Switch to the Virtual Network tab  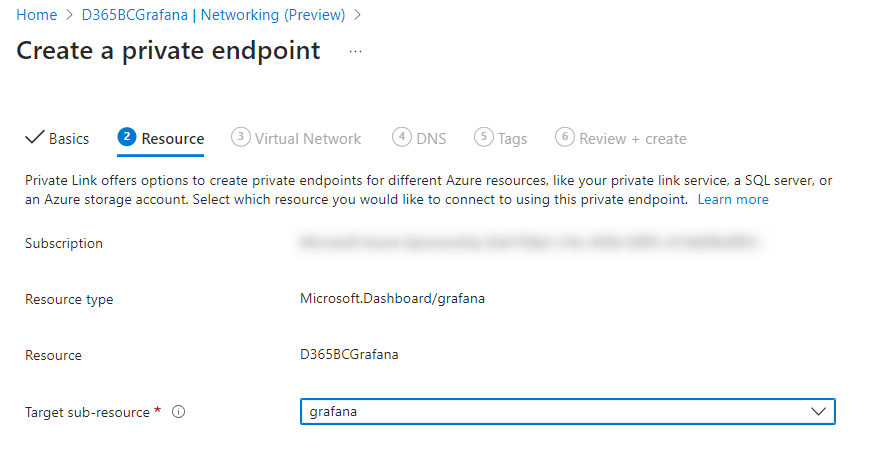[x=307, y=139]
